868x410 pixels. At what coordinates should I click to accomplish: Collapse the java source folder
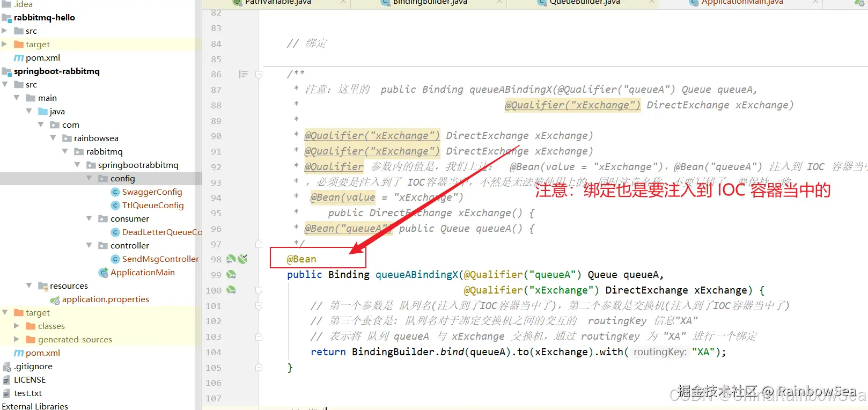[29, 111]
